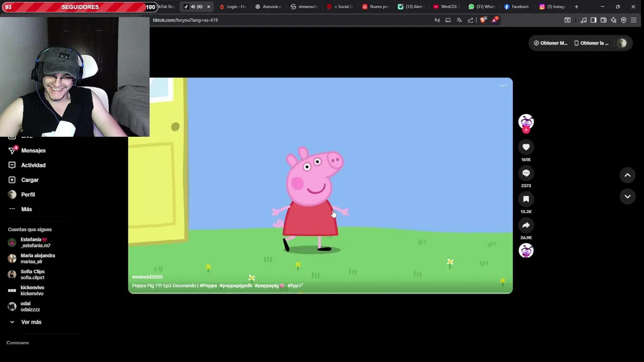Open the mvworld2025 username link
Screen dimensions: 644x362
147,277
